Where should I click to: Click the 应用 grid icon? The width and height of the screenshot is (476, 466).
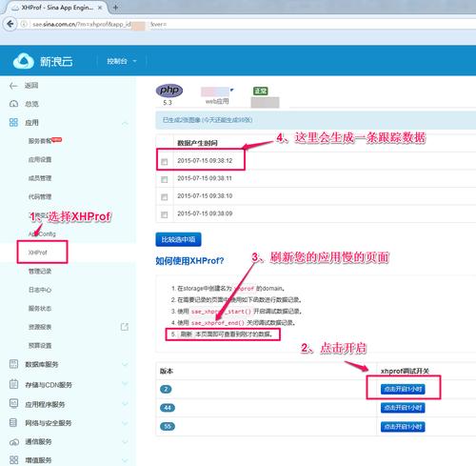pos(13,122)
